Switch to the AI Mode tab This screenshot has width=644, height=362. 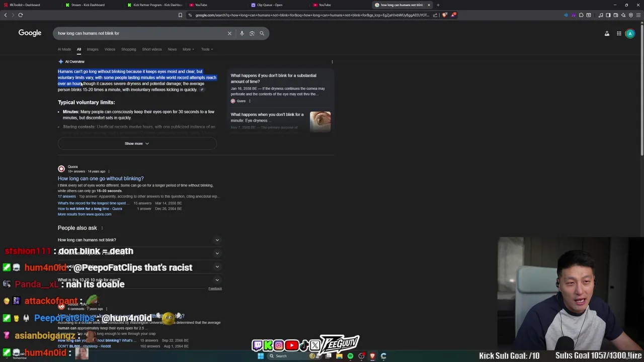[64, 49]
